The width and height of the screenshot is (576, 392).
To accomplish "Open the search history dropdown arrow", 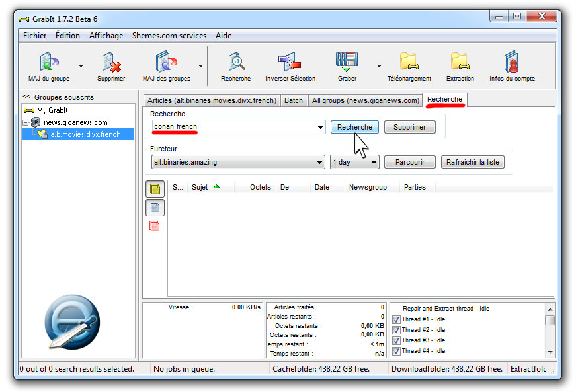I will [320, 128].
